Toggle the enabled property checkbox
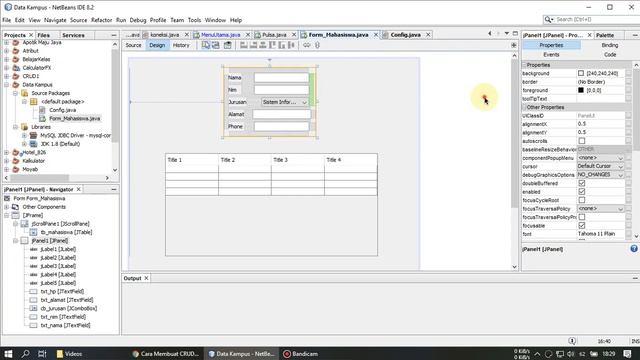 coord(582,191)
